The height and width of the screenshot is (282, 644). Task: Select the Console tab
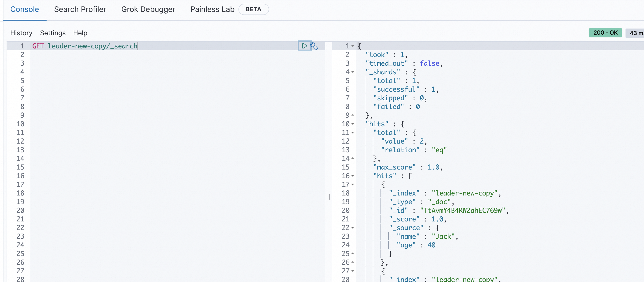click(25, 9)
